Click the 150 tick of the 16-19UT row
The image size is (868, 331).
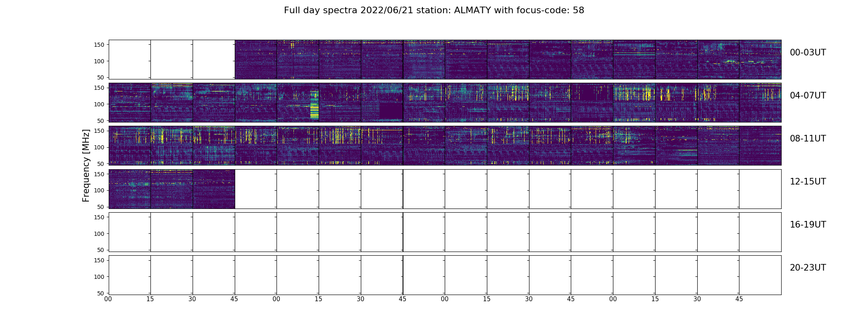[x=98, y=217]
